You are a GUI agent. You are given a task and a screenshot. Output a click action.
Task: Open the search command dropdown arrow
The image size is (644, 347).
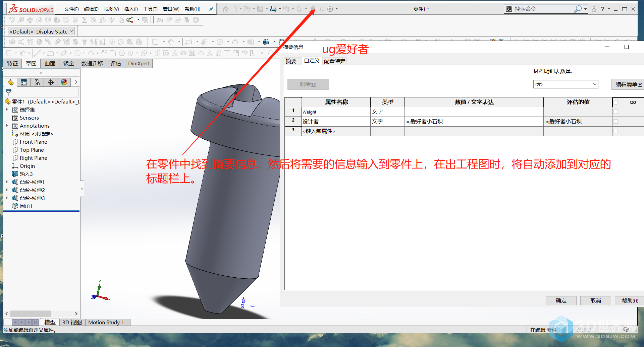coord(585,9)
